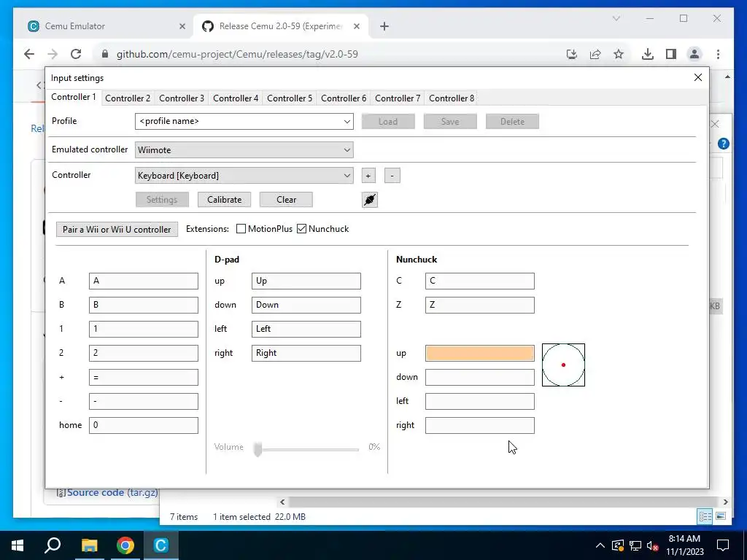The width and height of the screenshot is (747, 560).
Task: Select the Nunchuck right mapping field
Action: [x=480, y=426]
